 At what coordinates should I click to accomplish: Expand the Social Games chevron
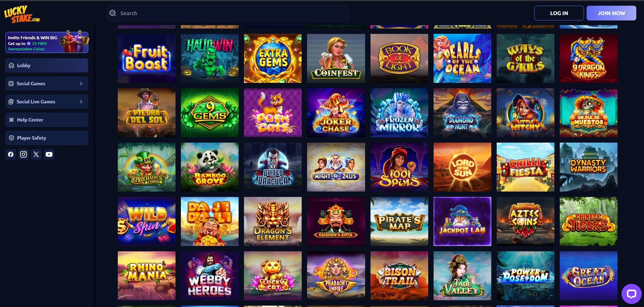(x=81, y=84)
